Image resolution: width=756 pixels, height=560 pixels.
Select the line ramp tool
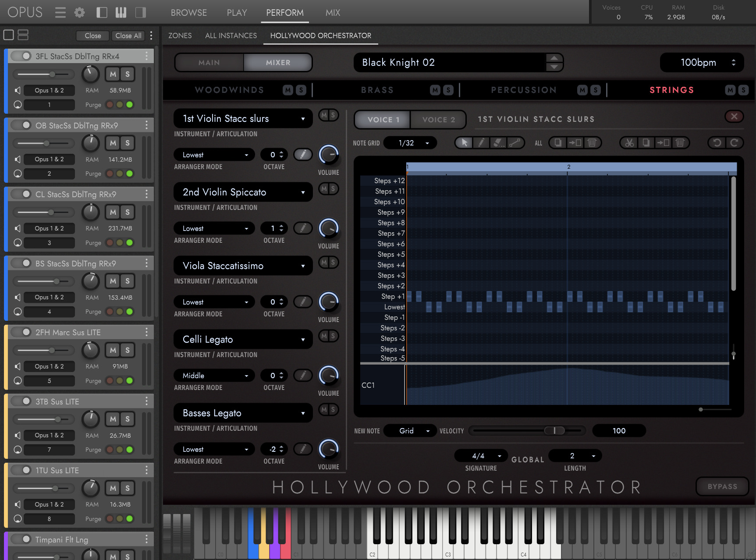pyautogui.click(x=515, y=142)
